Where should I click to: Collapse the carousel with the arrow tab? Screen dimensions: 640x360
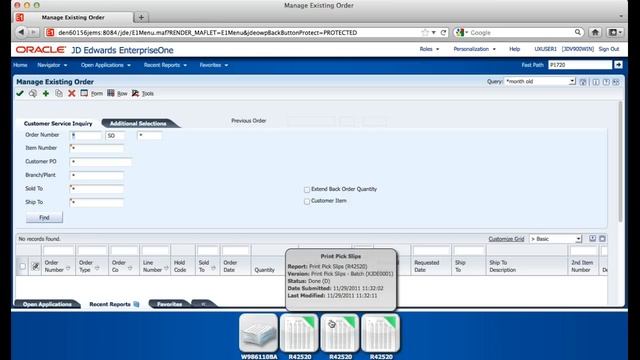203,304
